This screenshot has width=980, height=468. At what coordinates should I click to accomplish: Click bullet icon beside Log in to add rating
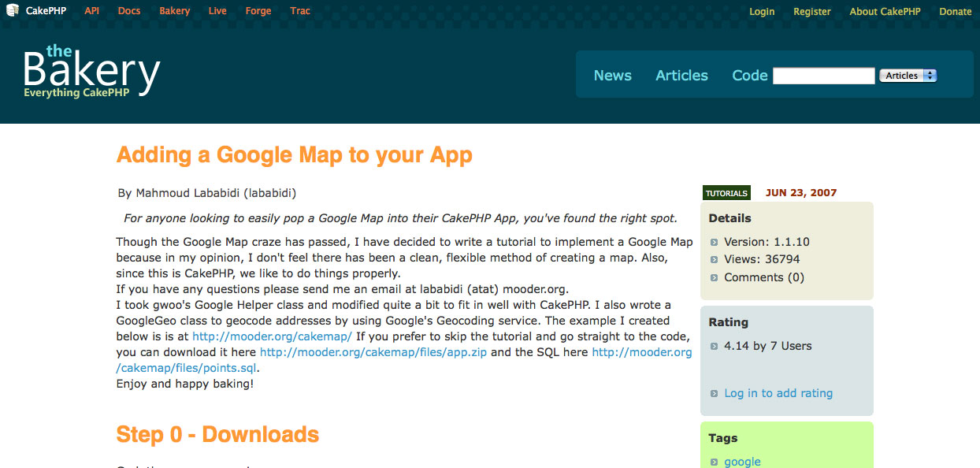tap(715, 394)
